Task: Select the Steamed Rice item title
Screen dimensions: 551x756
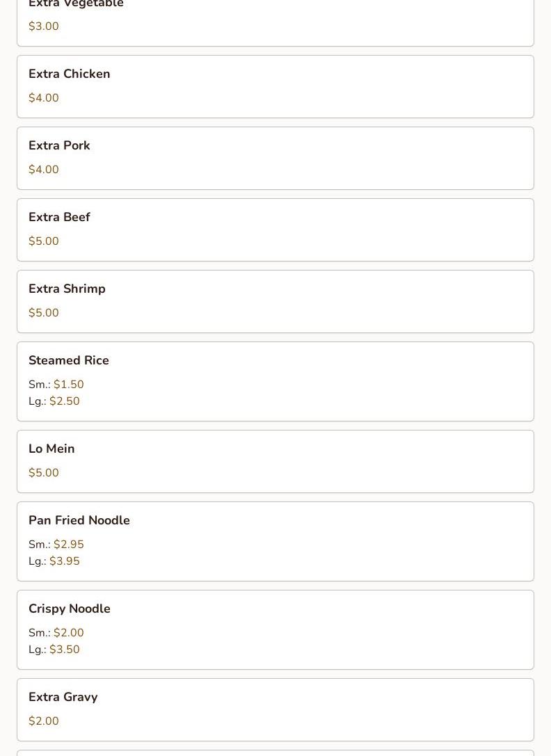Action: point(68,360)
